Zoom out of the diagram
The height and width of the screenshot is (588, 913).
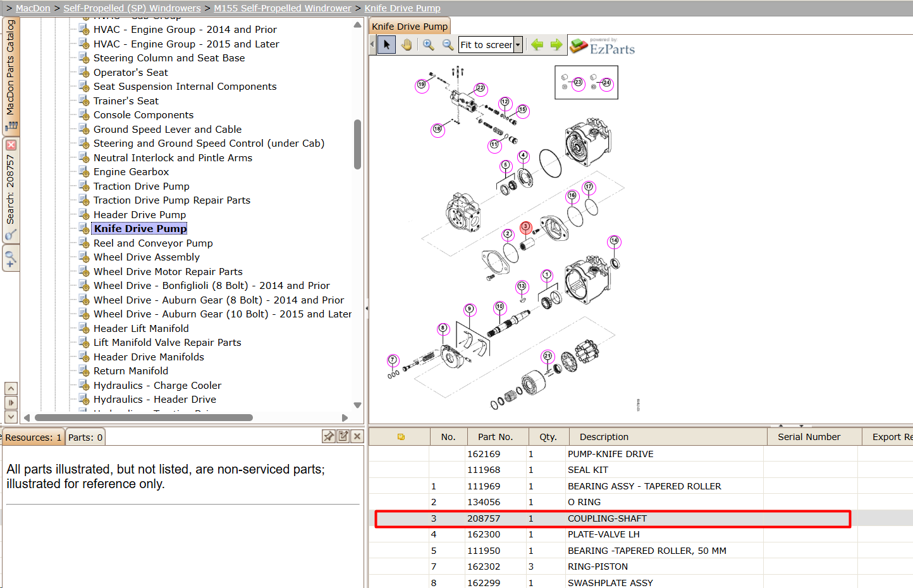pos(448,45)
